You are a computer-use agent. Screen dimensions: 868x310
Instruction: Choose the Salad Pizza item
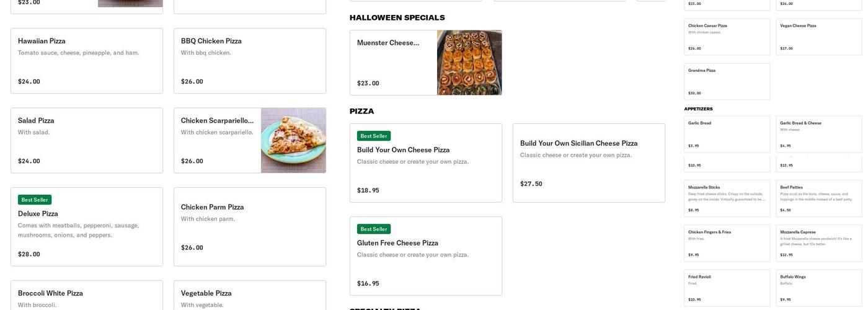coord(87,141)
